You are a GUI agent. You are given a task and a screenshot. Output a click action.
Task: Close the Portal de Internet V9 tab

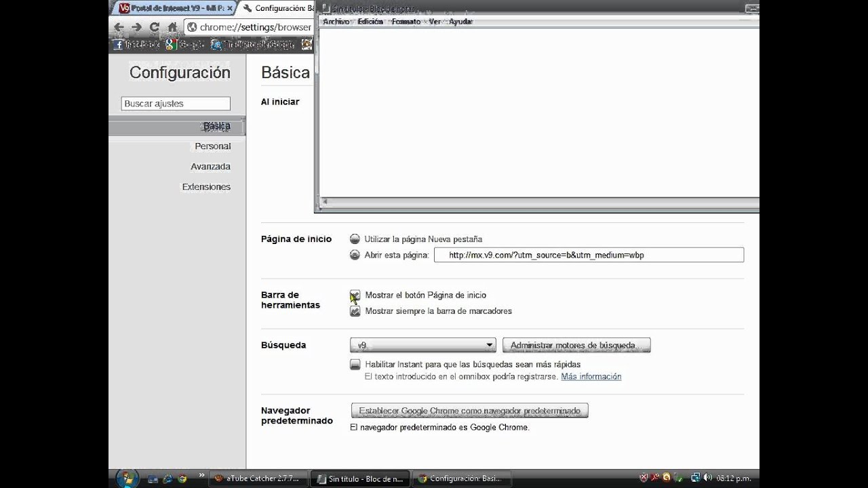pyautogui.click(x=230, y=8)
